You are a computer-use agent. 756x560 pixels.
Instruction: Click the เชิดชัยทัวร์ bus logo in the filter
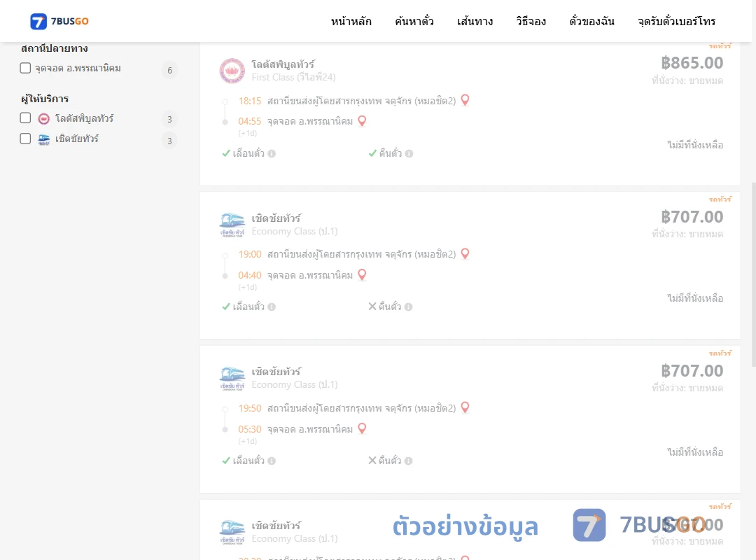pos(44,140)
